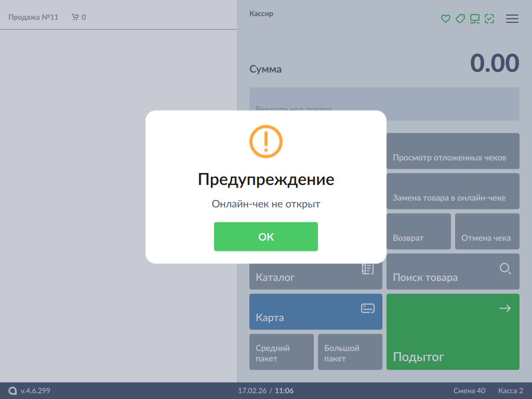This screenshot has width=532, height=399.
Task: Click the orange warning exclamation icon
Action: (266, 141)
